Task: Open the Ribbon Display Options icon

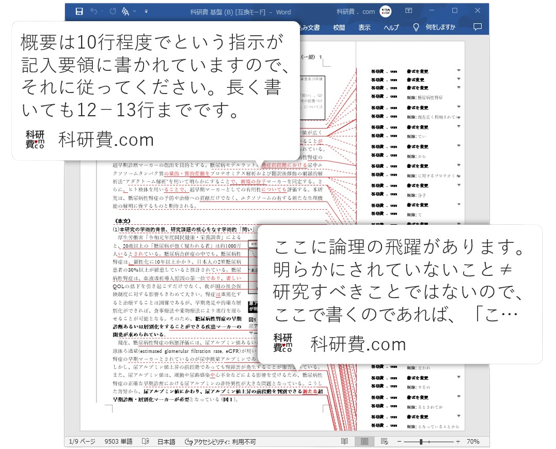Action: tap(408, 11)
